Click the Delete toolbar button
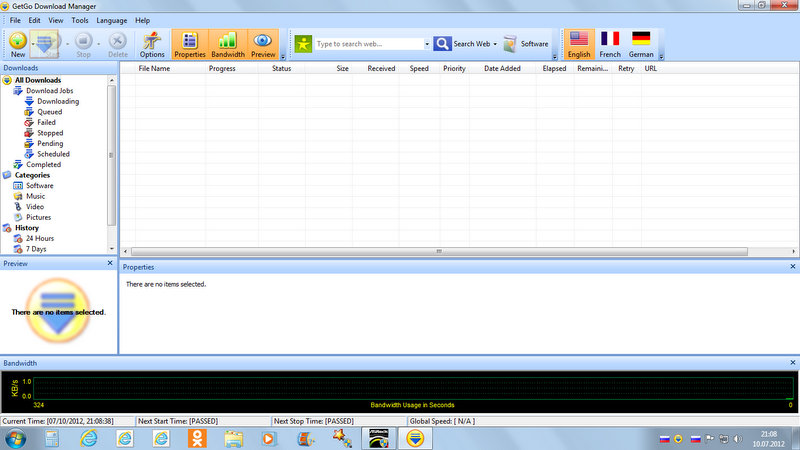Screen dimensions: 800x450 [117, 44]
